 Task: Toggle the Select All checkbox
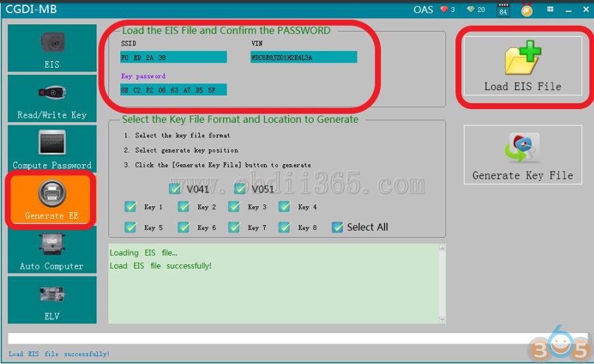(x=337, y=227)
